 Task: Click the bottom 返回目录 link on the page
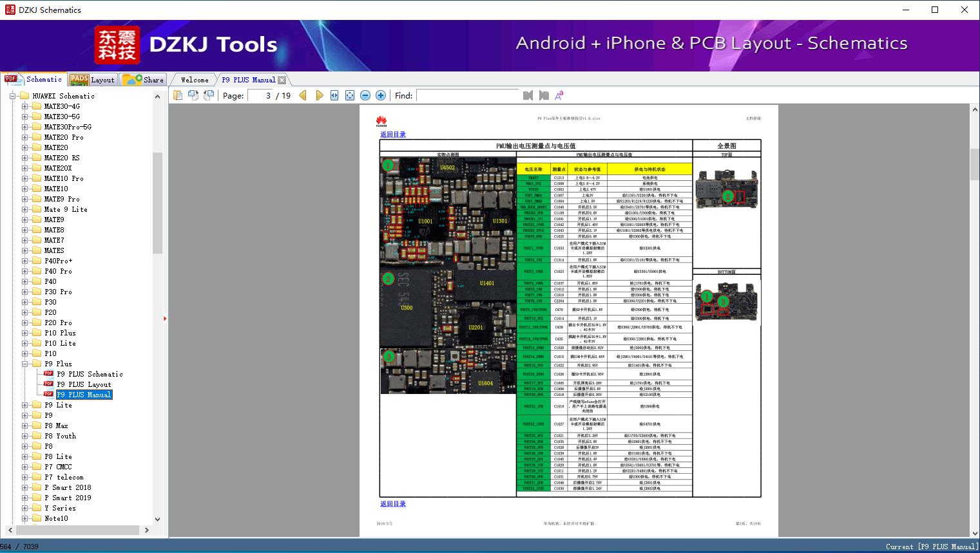click(x=393, y=504)
